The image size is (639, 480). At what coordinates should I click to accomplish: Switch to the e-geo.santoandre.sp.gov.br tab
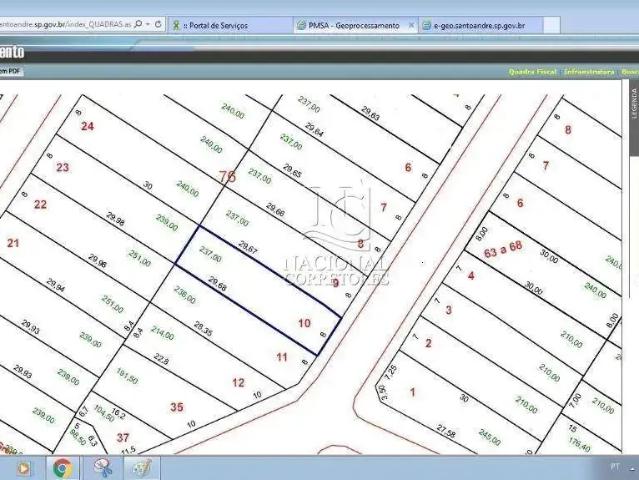pos(481,25)
